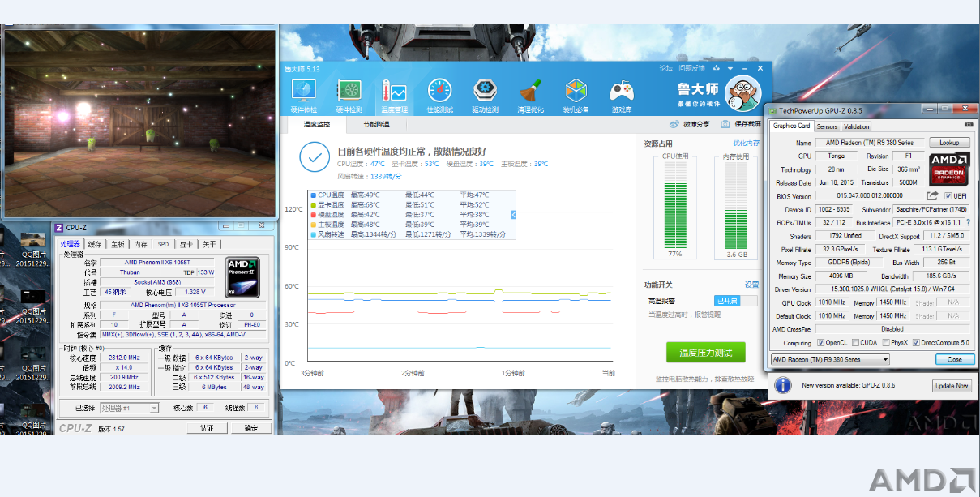Click the 优化内存 link
This screenshot has height=497, width=980.
click(x=747, y=143)
